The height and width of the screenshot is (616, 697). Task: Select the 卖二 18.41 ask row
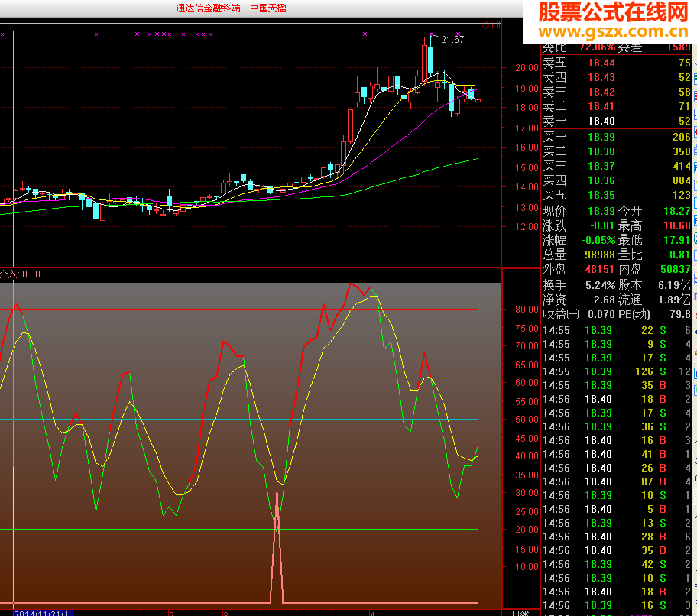[617, 107]
